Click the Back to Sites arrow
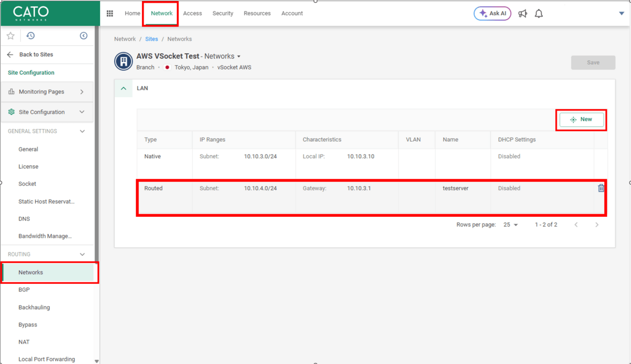The height and width of the screenshot is (364, 631). click(10, 55)
